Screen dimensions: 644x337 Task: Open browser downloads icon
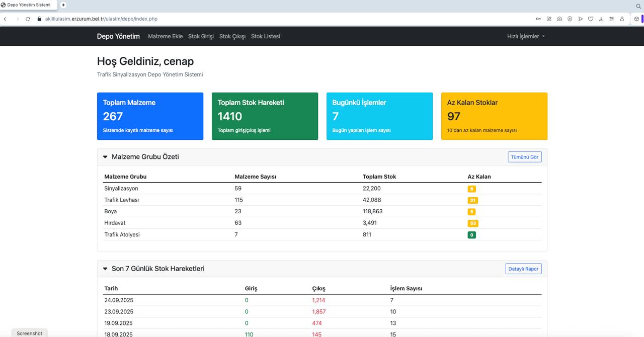click(x=601, y=19)
